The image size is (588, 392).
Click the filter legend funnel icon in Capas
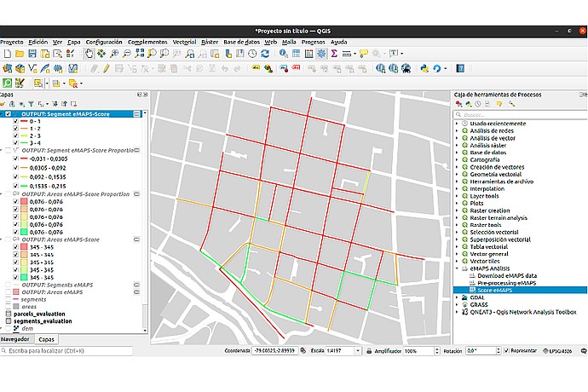pyautogui.click(x=31, y=104)
